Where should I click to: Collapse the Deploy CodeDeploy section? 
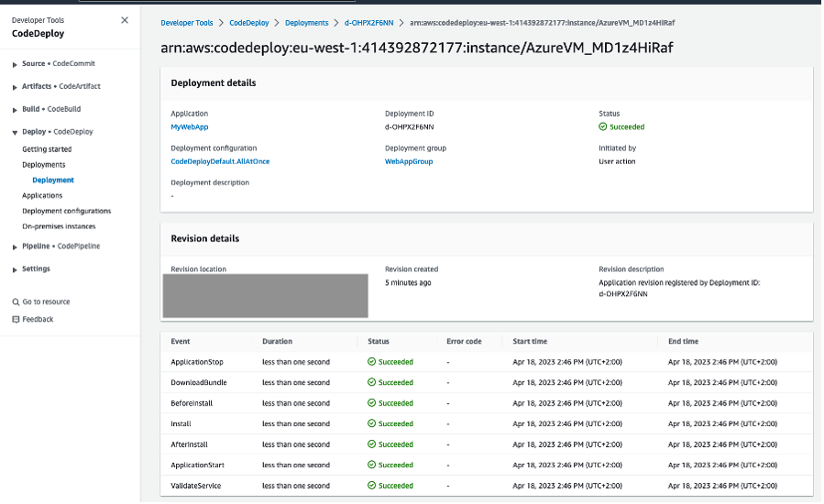[x=15, y=133]
